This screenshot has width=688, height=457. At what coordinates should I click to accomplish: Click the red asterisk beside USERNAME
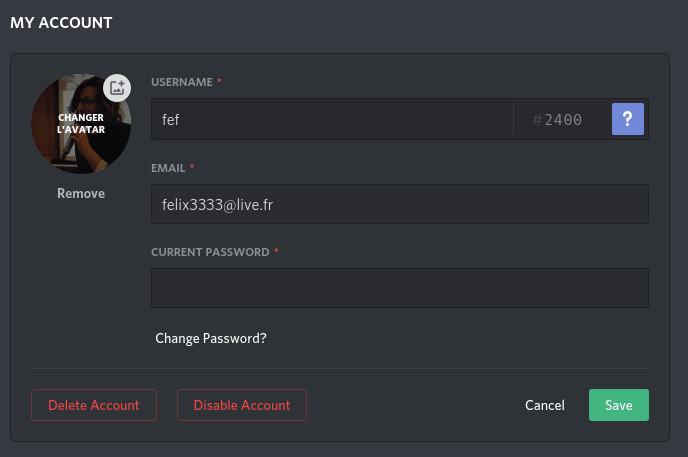219,81
